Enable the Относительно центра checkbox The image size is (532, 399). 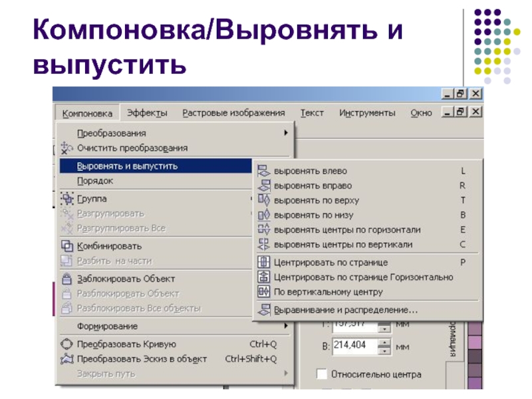tap(322, 374)
